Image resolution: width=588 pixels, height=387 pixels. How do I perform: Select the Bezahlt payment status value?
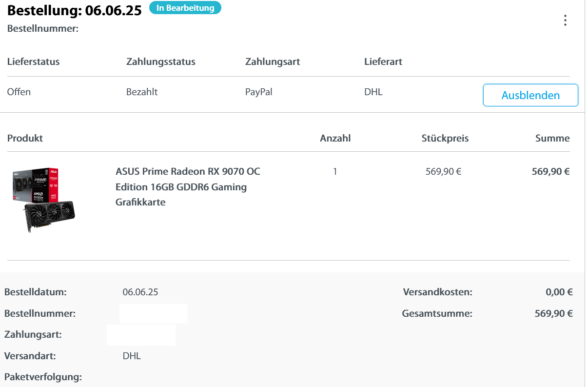142,92
